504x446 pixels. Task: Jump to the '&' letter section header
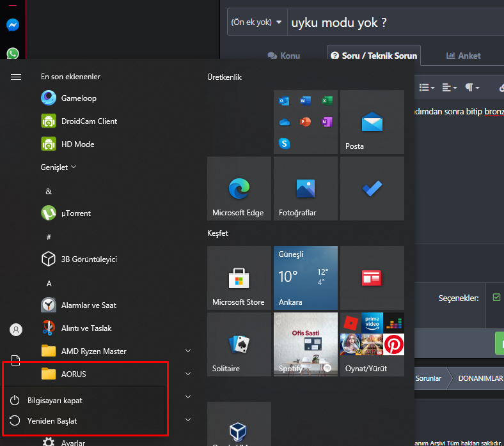pyautogui.click(x=49, y=192)
